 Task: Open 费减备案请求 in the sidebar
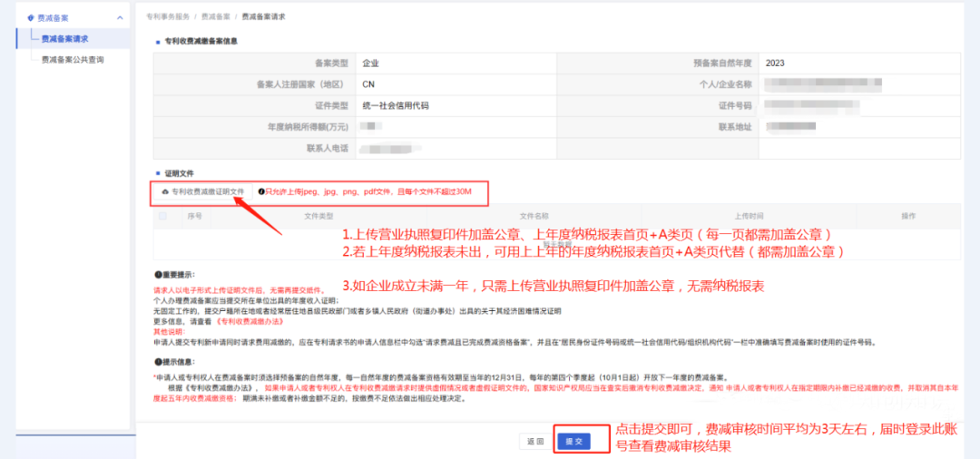(64, 39)
